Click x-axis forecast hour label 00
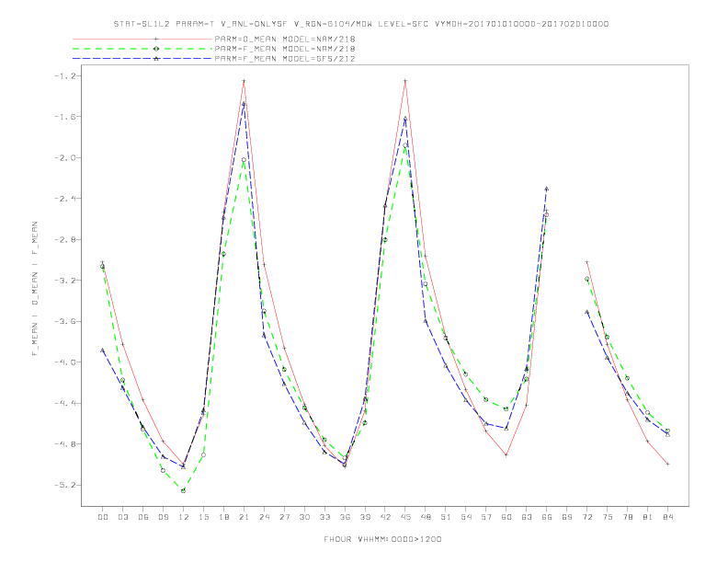 click(103, 517)
